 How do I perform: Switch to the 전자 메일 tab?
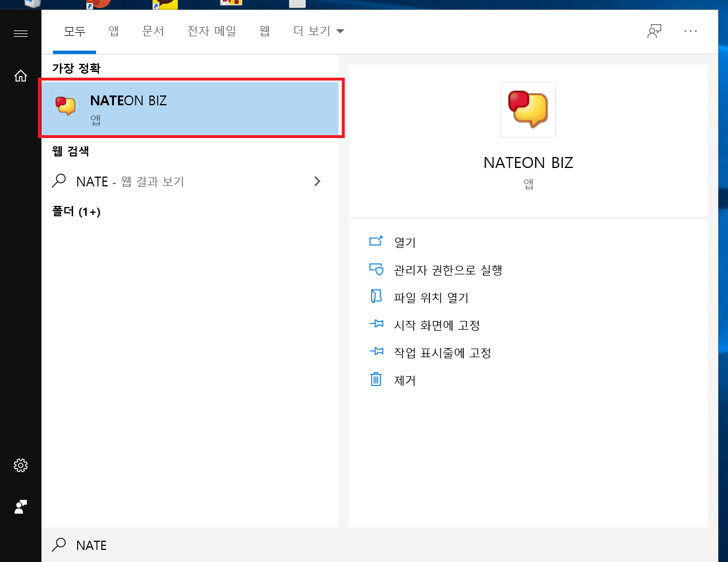click(212, 31)
